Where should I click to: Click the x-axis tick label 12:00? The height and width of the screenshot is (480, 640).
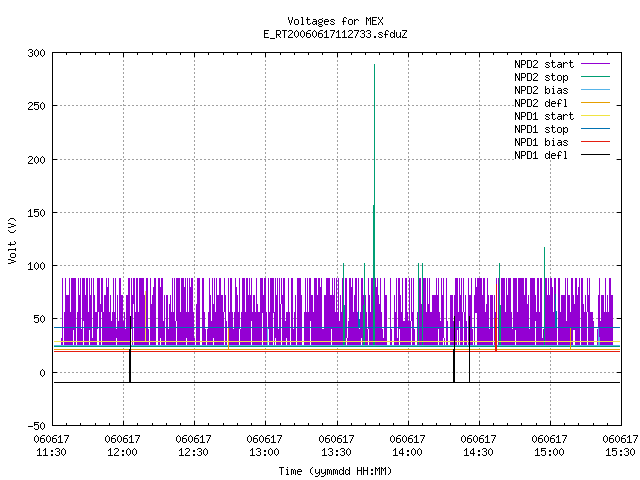122,452
